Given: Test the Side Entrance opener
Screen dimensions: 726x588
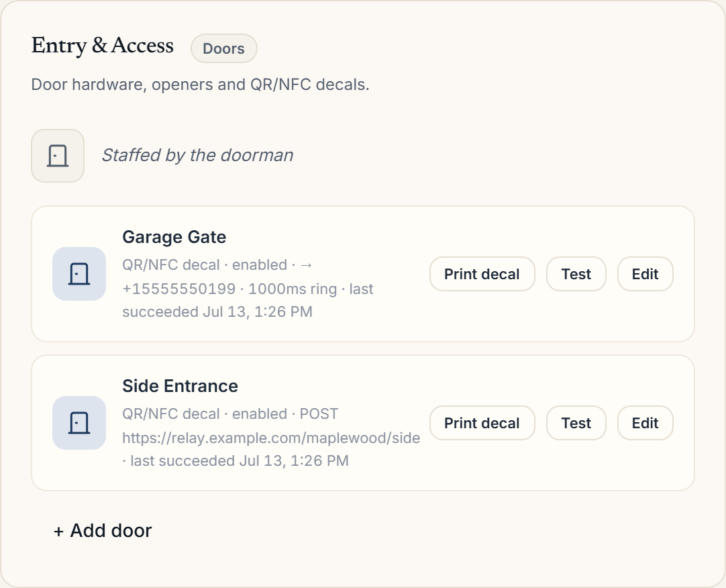Looking at the screenshot, I should 576,423.
